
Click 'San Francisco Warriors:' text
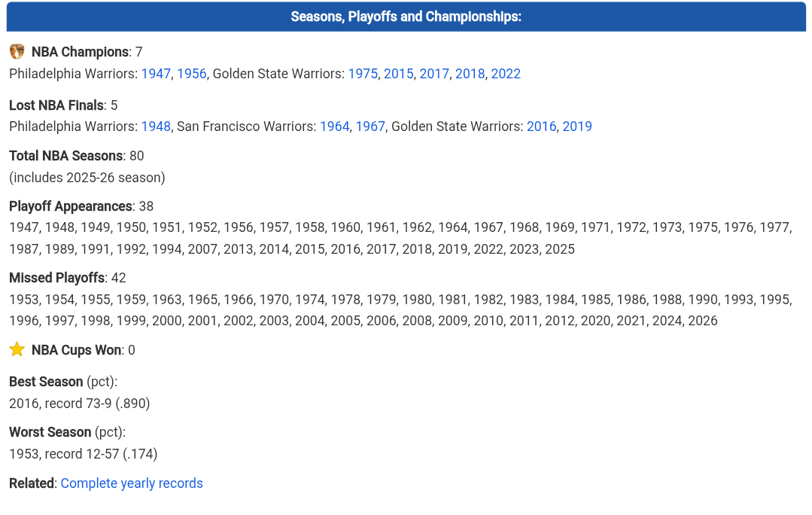(247, 126)
